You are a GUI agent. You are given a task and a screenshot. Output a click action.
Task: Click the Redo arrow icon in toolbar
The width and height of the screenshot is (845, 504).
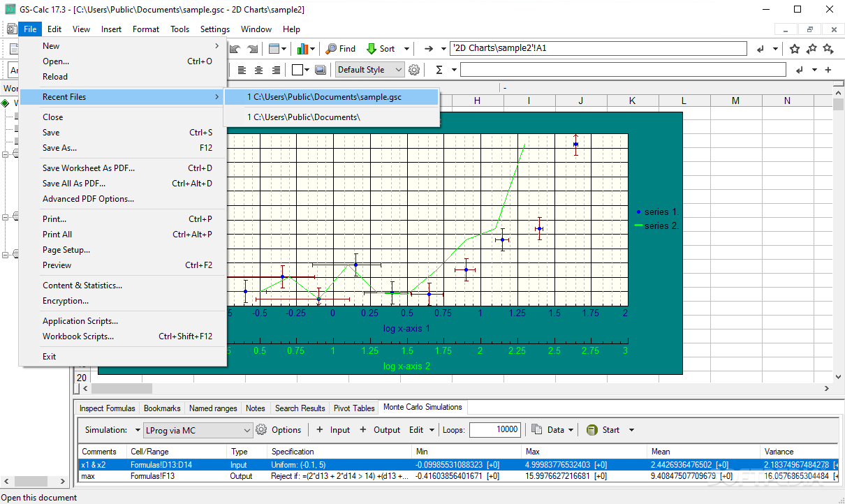click(252, 49)
